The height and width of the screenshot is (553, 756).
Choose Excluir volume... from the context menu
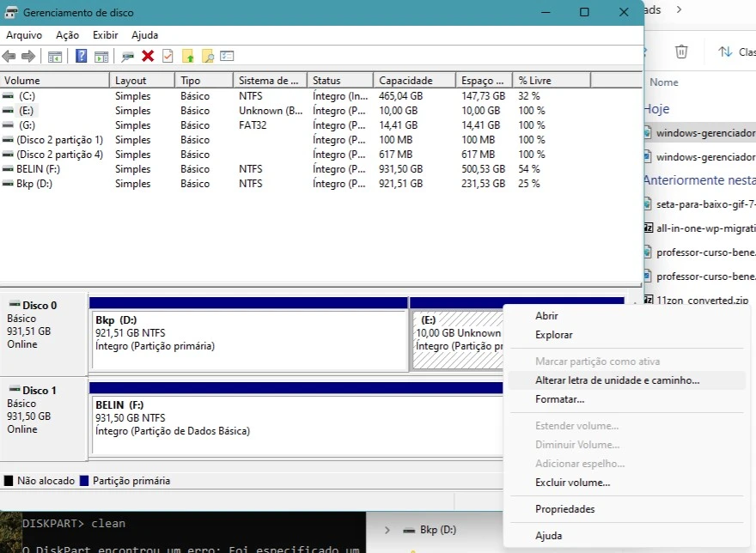(x=625, y=483)
